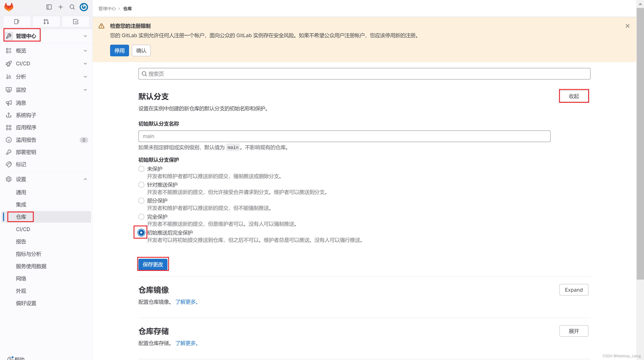Toggle the sidebar collapse icon

tap(49, 7)
